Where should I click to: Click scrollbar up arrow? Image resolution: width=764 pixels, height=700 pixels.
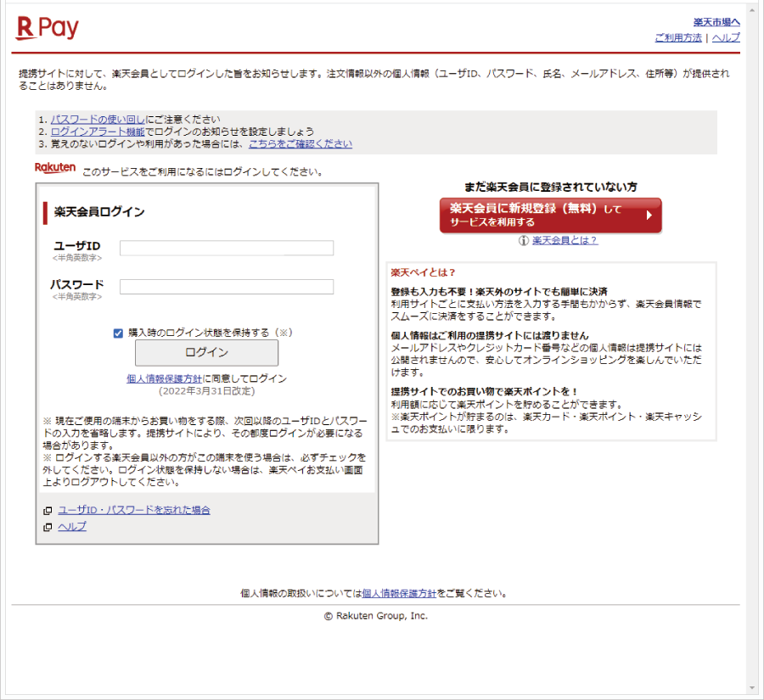click(752, 10)
